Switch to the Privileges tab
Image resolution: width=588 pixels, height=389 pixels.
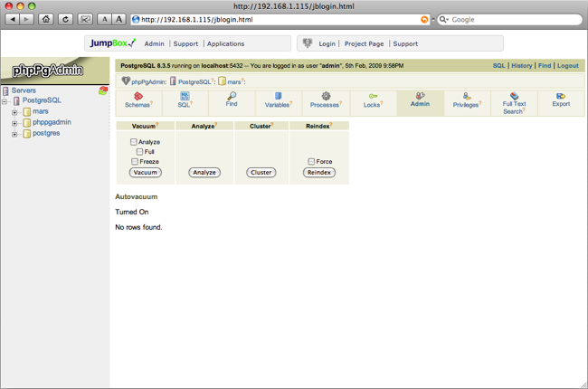(467, 102)
